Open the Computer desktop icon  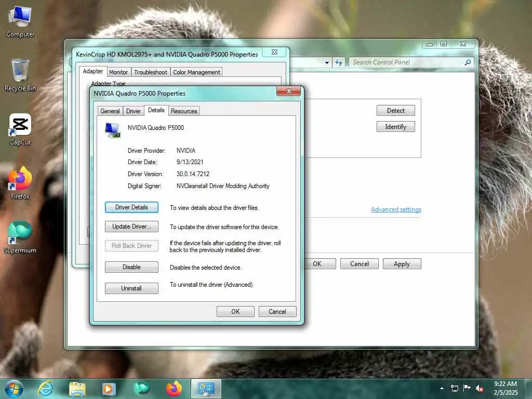(20, 21)
